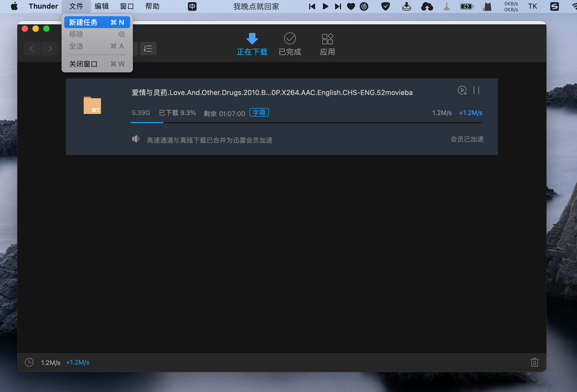Open the trash bin icon at bottom right

tap(534, 362)
